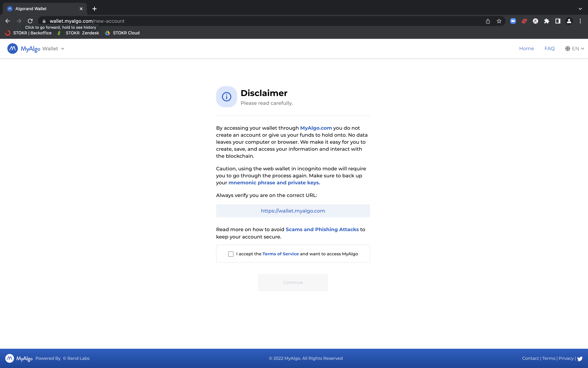This screenshot has width=588, height=368.
Task: Select the Algorand Wallet tab
Action: tap(45, 9)
